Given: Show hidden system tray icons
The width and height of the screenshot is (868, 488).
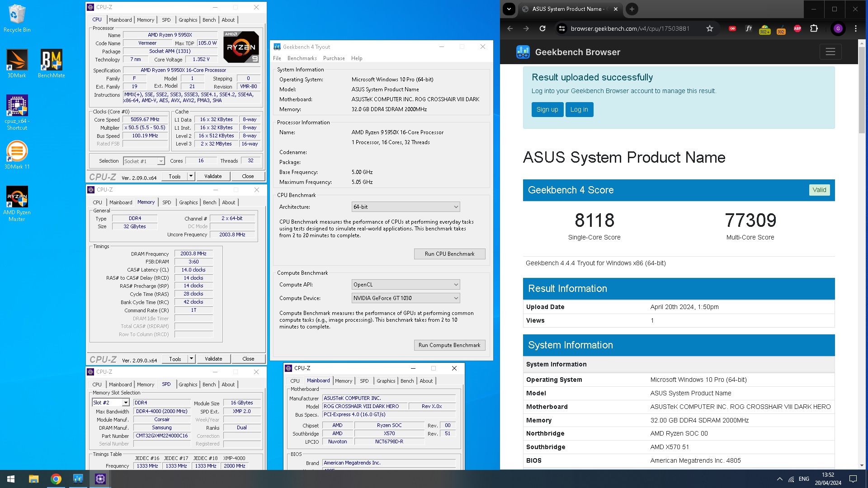Looking at the screenshot, I should [780, 479].
